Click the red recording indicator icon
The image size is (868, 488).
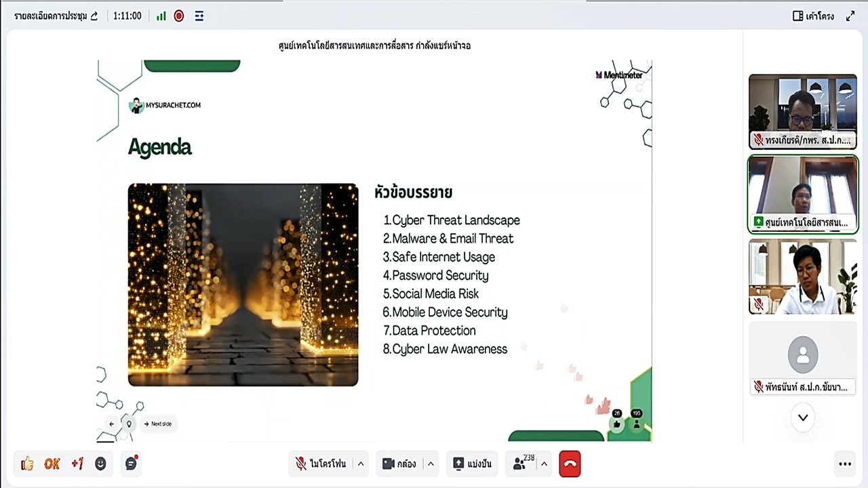[178, 16]
